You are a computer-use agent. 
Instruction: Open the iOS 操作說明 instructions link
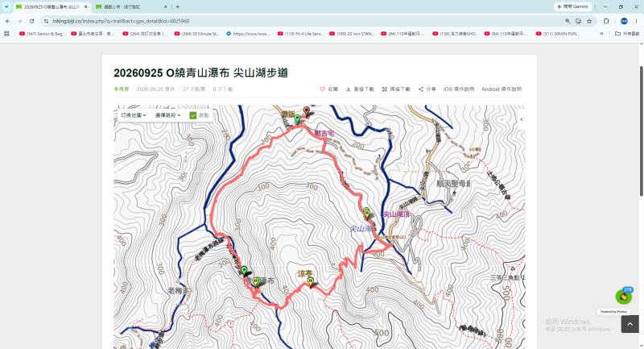click(x=458, y=89)
